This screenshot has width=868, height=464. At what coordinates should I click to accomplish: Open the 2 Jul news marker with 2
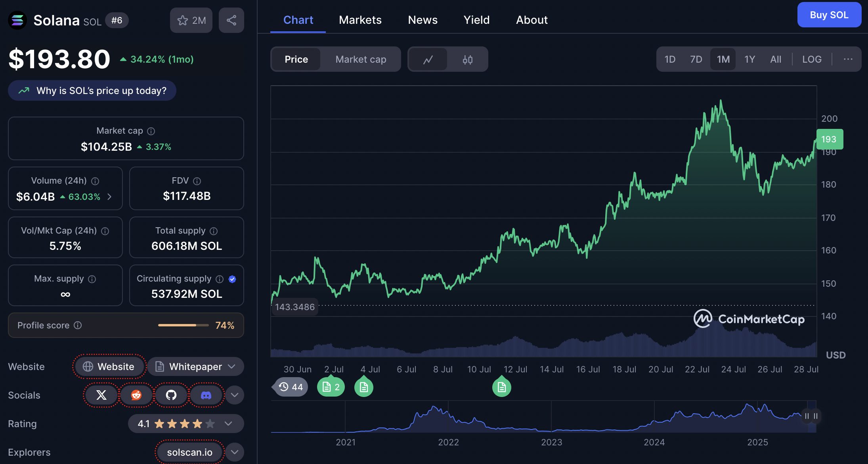[x=331, y=387]
